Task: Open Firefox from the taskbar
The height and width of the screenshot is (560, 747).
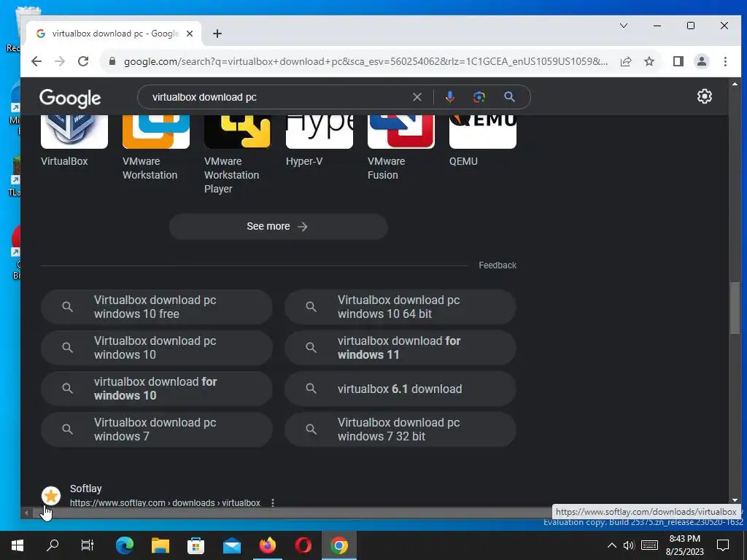Action: [267, 545]
